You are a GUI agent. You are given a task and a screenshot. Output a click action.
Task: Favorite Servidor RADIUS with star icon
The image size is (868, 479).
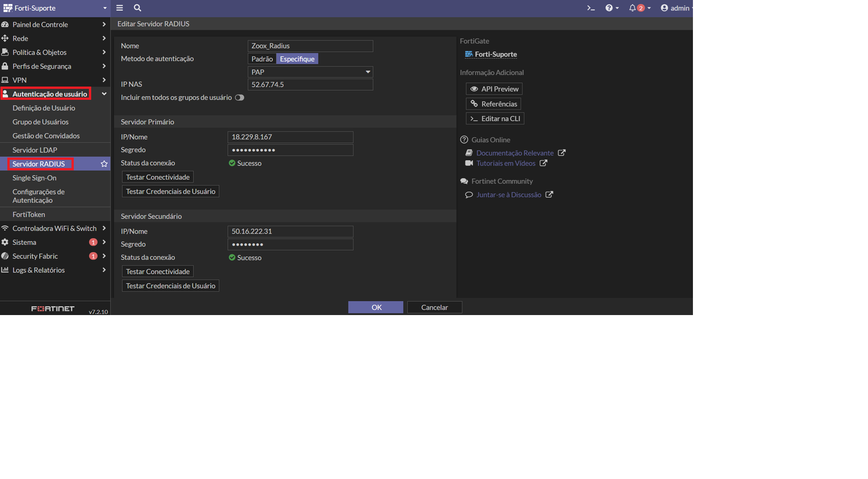click(x=104, y=164)
